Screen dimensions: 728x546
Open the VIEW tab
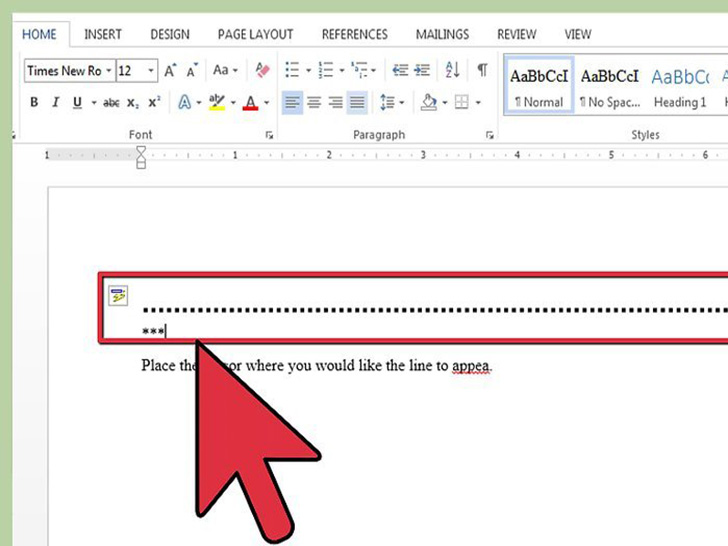[x=578, y=34]
